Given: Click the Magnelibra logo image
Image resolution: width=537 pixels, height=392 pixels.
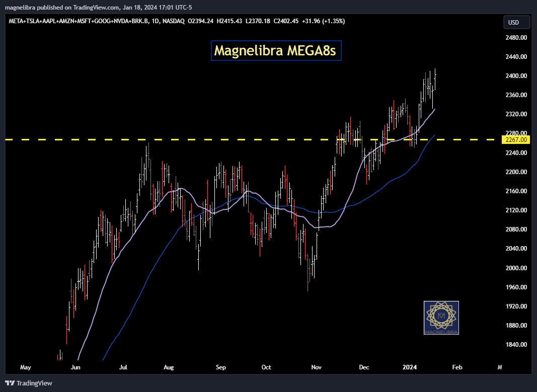Looking at the screenshot, I should (441, 318).
